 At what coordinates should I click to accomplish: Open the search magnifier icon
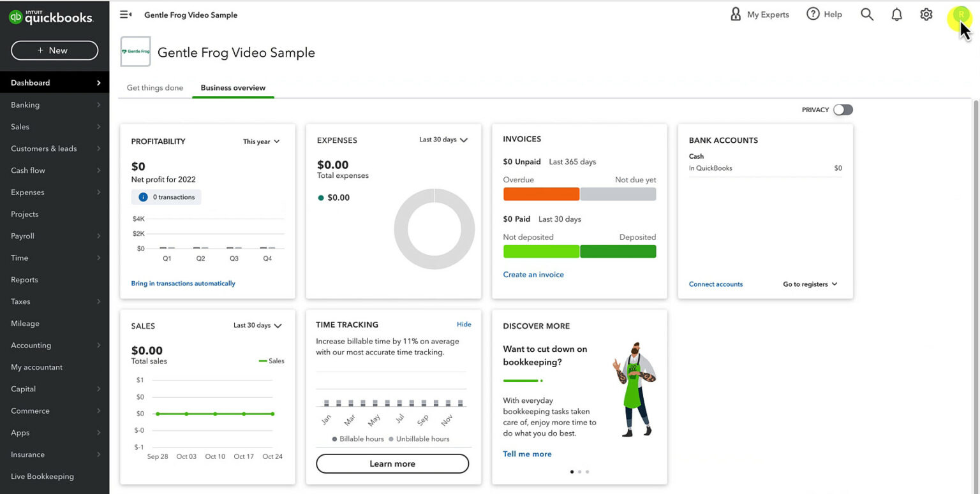[866, 14]
